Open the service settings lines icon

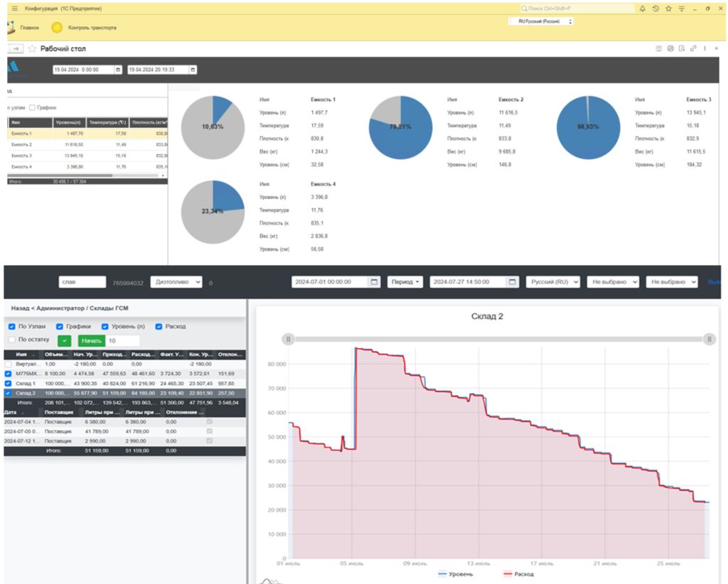(682, 9)
